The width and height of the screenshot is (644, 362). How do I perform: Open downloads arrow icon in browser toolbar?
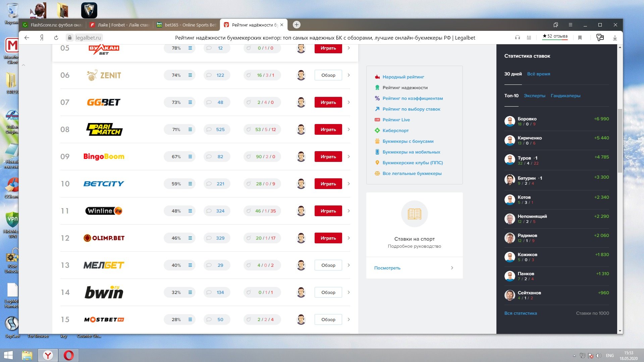point(615,38)
